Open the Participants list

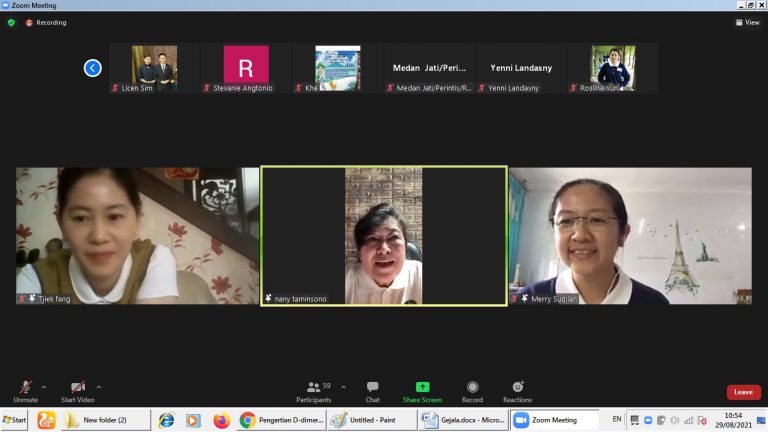tap(313, 390)
